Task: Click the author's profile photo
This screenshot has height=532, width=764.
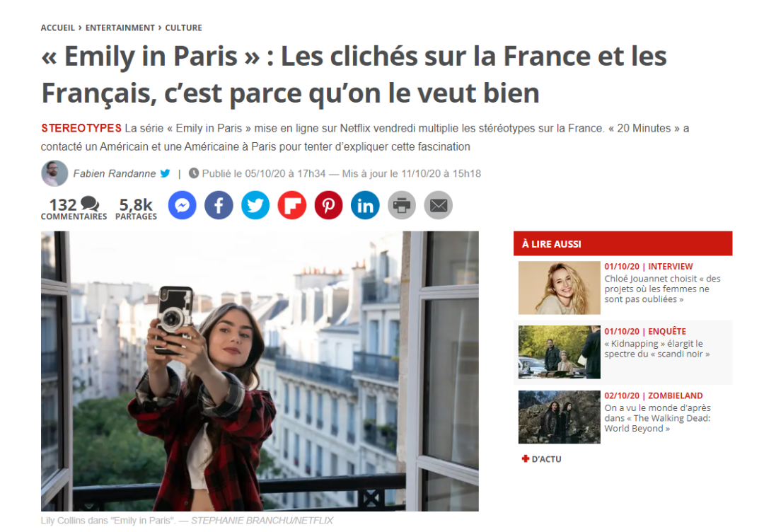Action: (54, 173)
